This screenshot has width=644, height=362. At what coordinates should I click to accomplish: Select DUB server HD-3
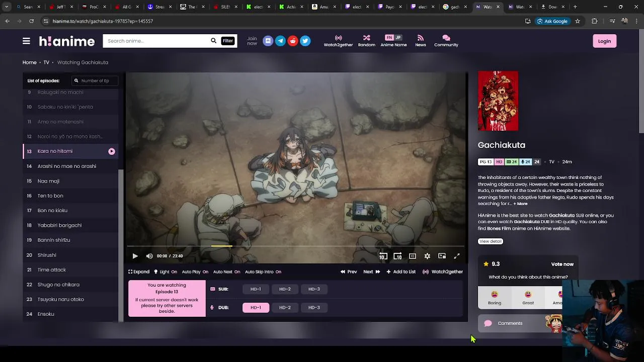click(314, 307)
